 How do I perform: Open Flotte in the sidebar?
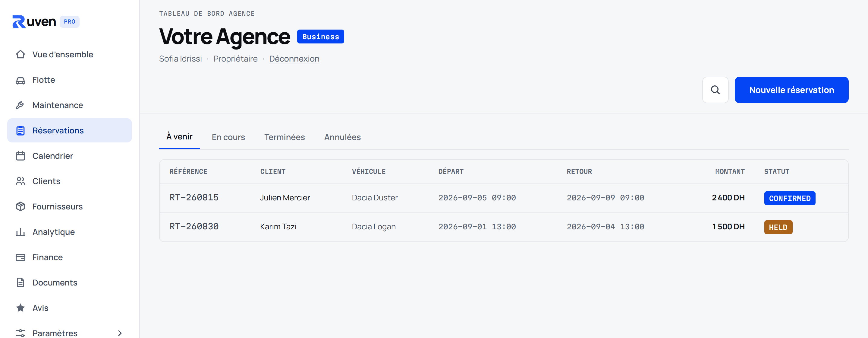[69, 80]
